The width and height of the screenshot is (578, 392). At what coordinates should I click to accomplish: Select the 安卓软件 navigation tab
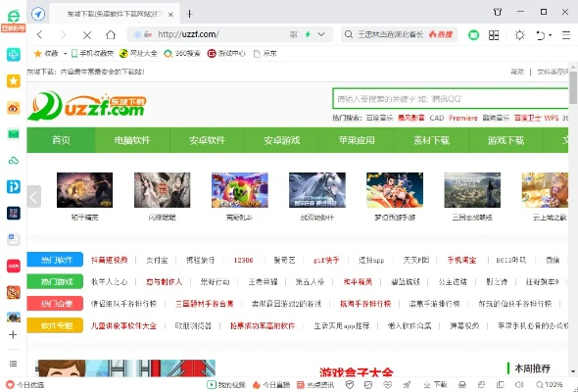pos(207,140)
